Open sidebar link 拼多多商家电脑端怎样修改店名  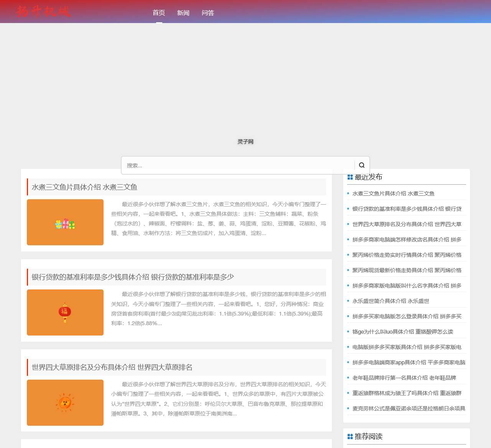tap(407, 240)
